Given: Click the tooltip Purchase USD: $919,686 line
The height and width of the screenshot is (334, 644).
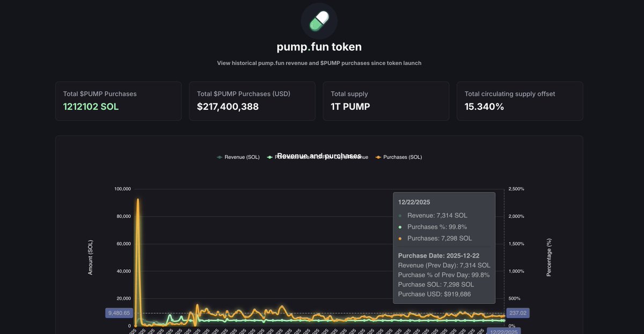Looking at the screenshot, I should [436, 294].
